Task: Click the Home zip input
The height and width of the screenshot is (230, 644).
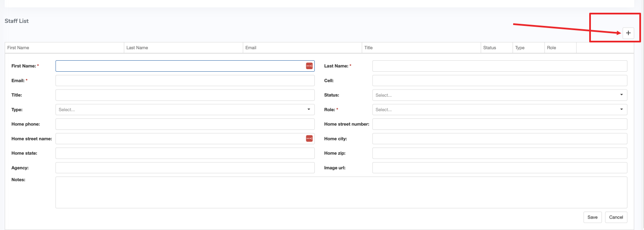Action: click(500, 153)
